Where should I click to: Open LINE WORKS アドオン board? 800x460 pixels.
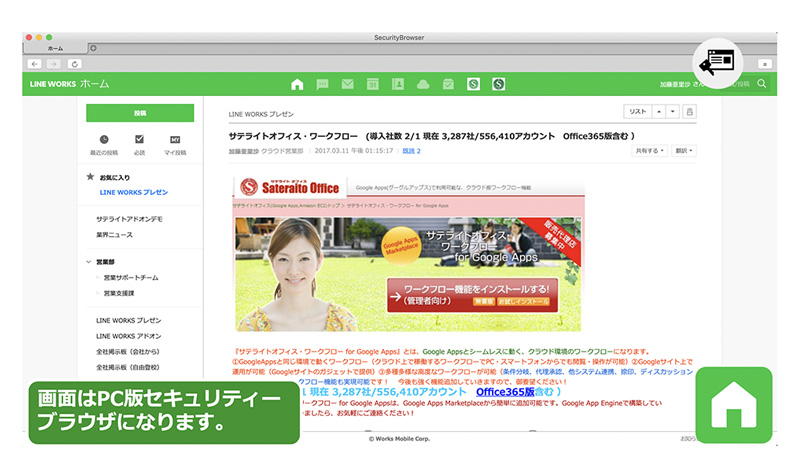[129, 336]
